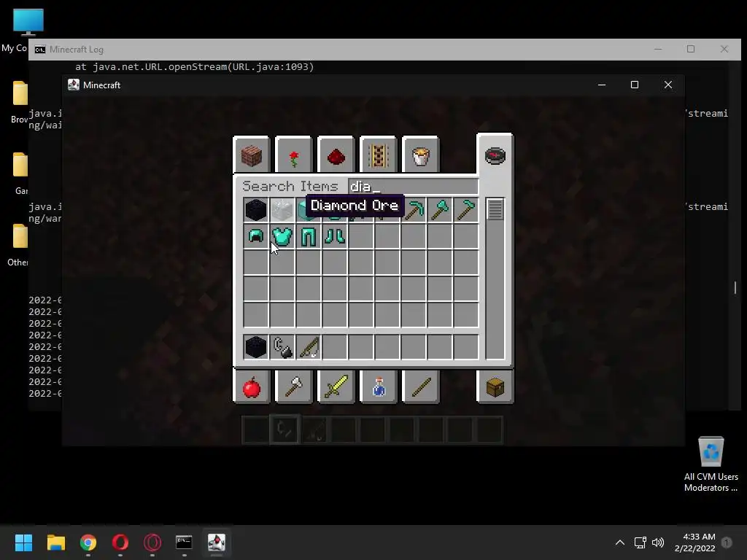Open the Foodstuffs tab with red apple
747x560 pixels.
point(252,386)
